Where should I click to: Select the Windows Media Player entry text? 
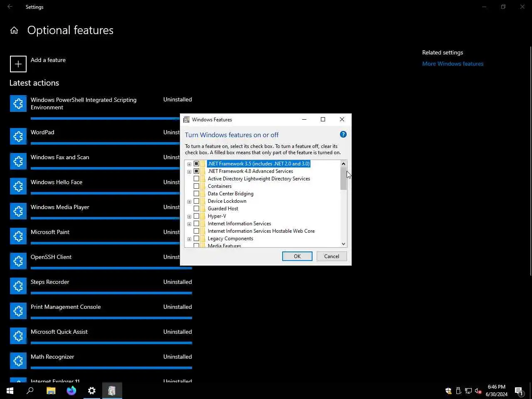(x=60, y=207)
